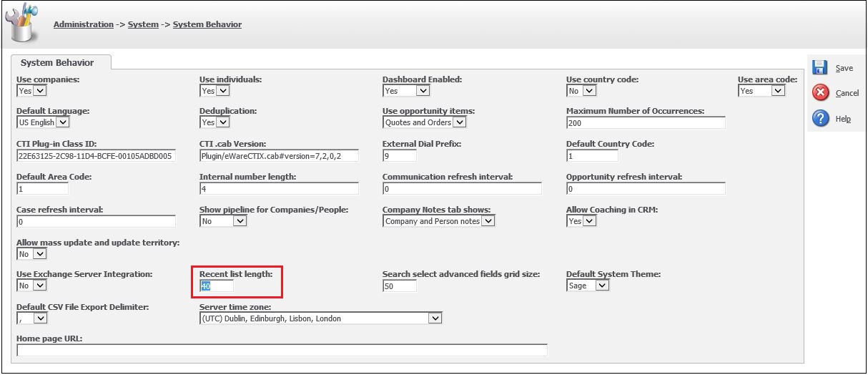
Task: Select the System Behavior tab
Action: pyautogui.click(x=56, y=63)
